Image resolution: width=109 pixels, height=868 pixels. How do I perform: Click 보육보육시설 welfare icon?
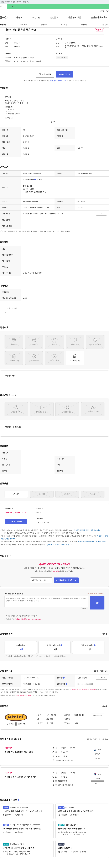pyautogui.click(x=54, y=358)
